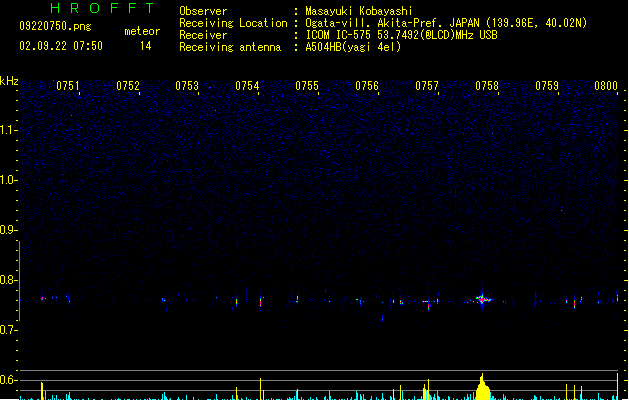
Task: Click the meteor count value 14
Action: coord(146,46)
